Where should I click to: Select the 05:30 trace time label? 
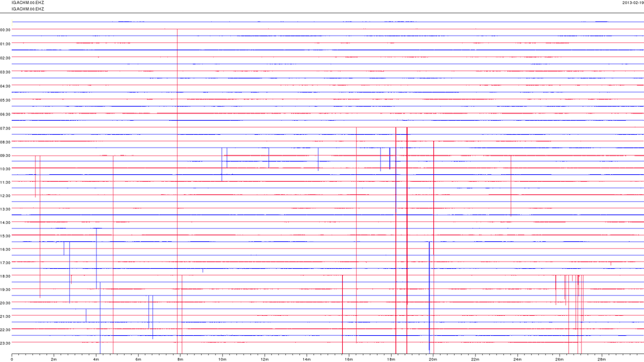click(x=5, y=100)
